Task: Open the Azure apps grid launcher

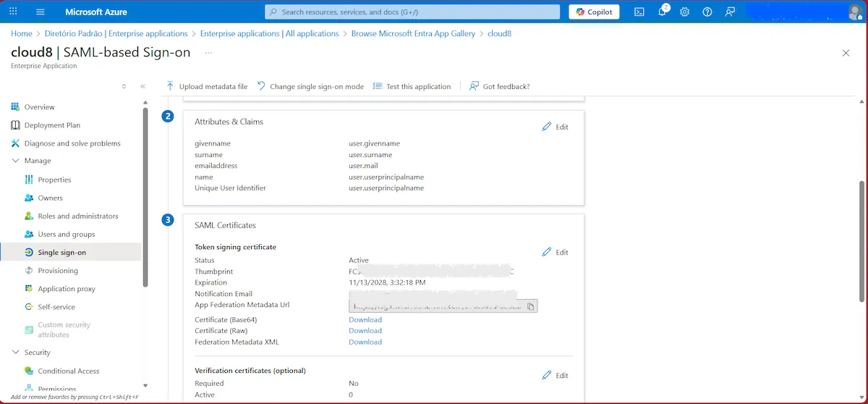Action: 14,12
